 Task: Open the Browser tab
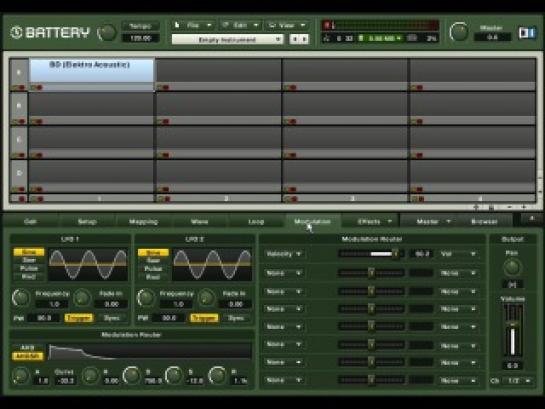click(484, 221)
